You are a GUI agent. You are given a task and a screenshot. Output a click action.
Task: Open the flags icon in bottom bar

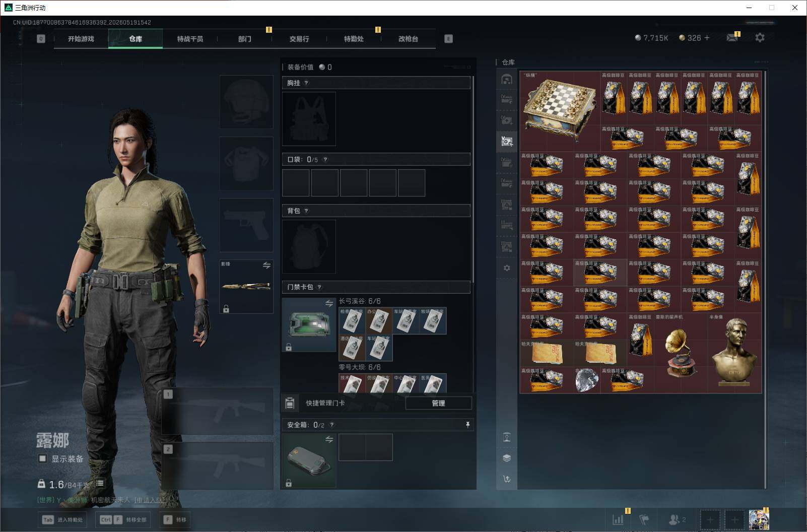[644, 519]
